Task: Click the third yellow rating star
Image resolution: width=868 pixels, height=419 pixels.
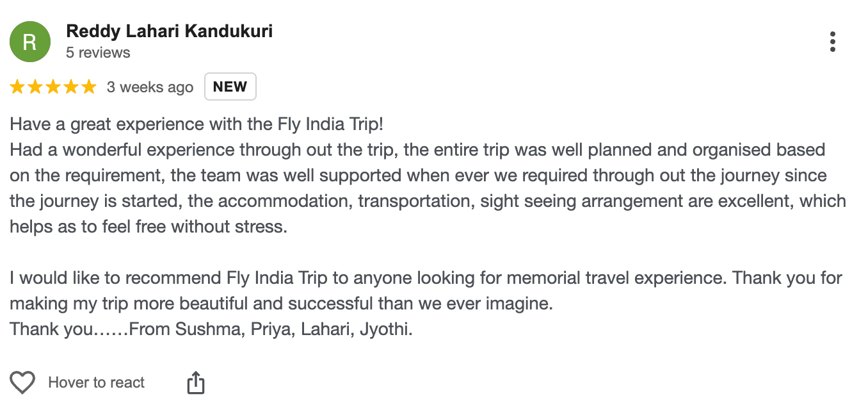Action: click(x=53, y=87)
